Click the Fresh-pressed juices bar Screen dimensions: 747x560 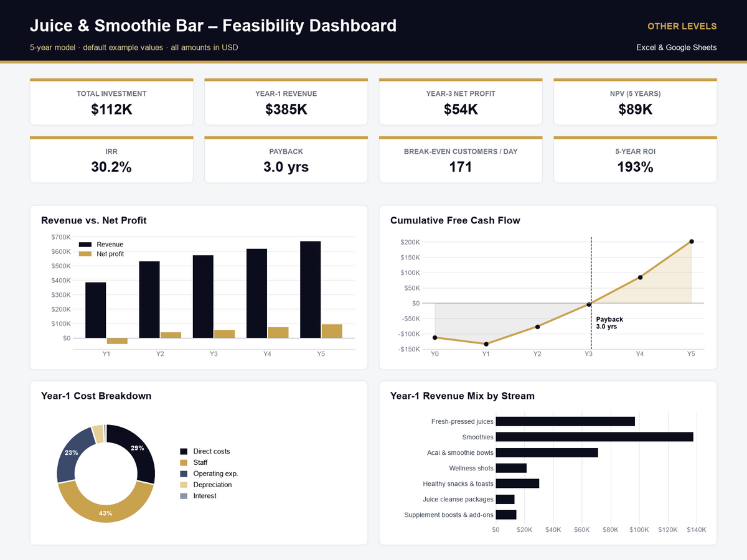(x=565, y=421)
